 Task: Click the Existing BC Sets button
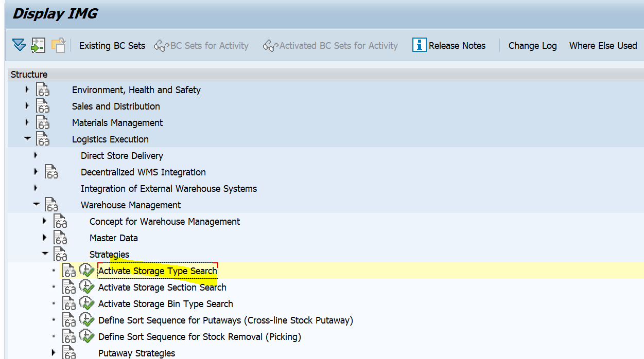click(112, 45)
